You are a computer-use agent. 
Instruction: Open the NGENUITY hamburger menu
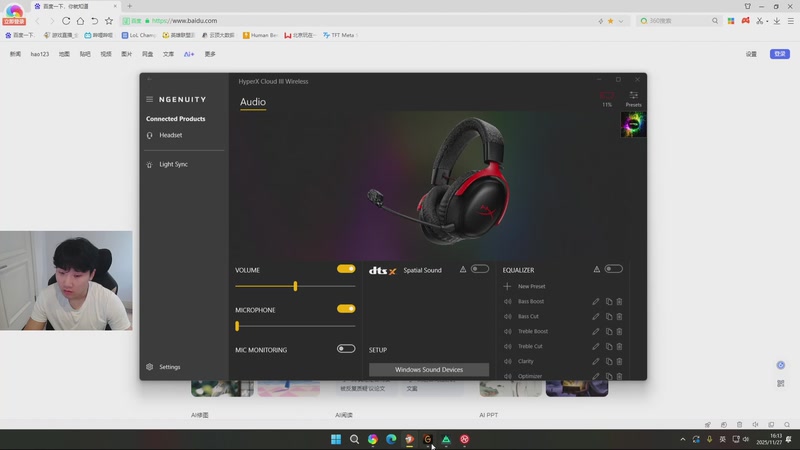coord(149,99)
